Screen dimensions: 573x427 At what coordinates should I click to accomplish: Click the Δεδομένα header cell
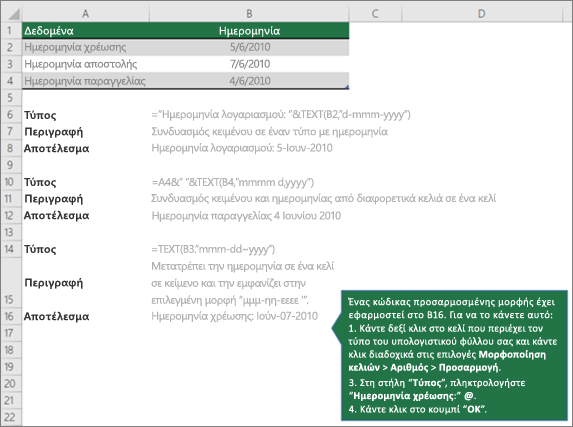pyautogui.click(x=86, y=31)
